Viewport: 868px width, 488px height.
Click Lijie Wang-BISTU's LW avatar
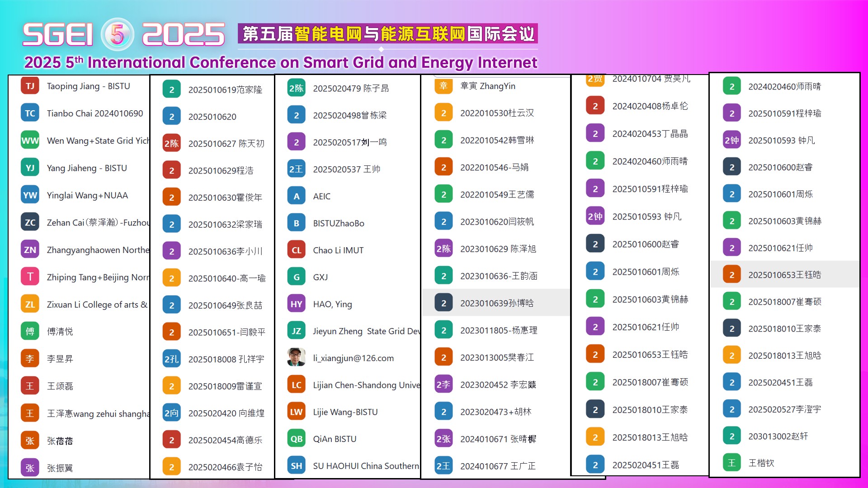pyautogui.click(x=296, y=412)
